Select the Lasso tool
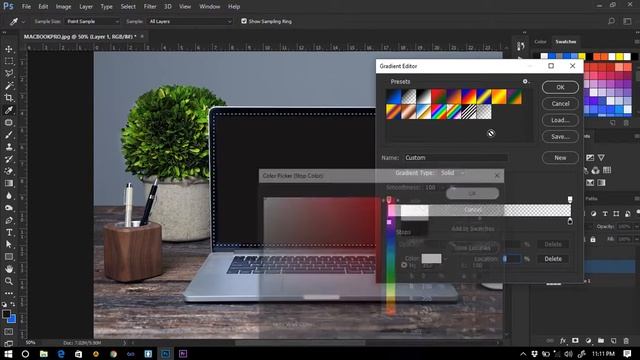The image size is (640, 360). click(9, 73)
